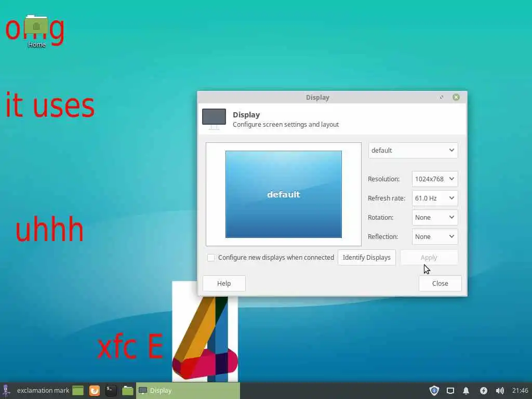Open the Rotation None dropdown

[x=435, y=218]
